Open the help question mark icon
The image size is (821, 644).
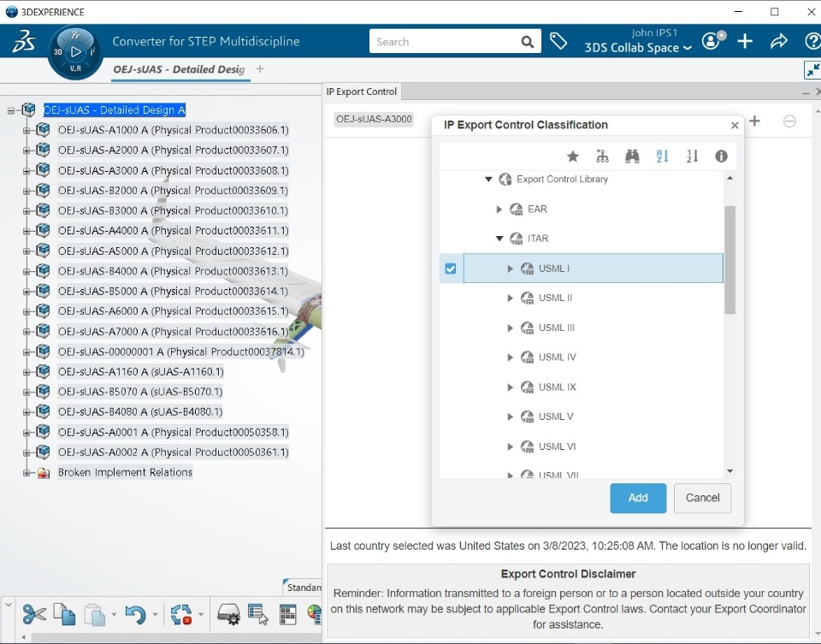[x=812, y=41]
